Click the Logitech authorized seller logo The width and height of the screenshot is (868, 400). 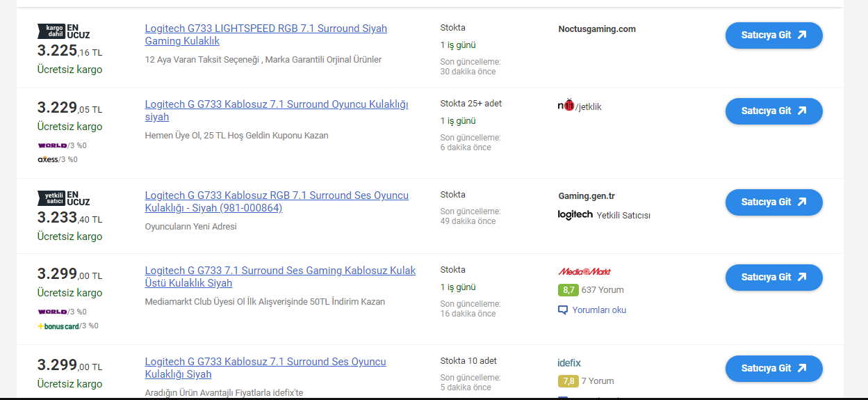(575, 214)
